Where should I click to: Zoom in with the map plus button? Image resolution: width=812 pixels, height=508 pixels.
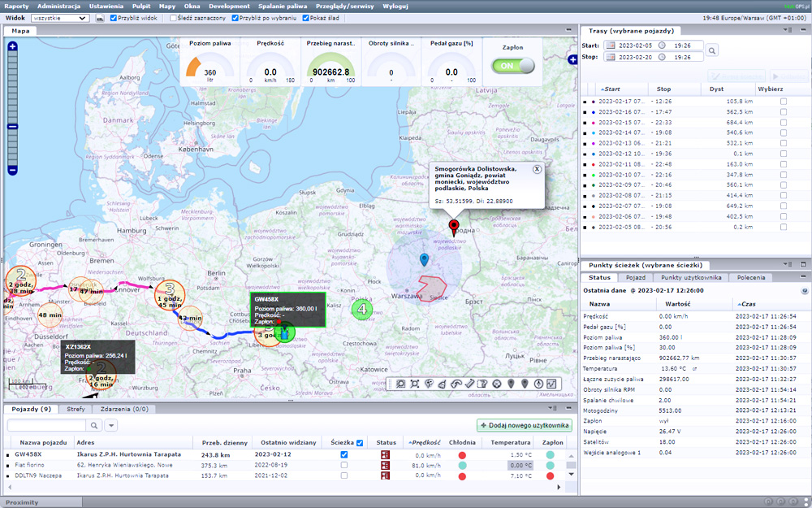[12, 46]
